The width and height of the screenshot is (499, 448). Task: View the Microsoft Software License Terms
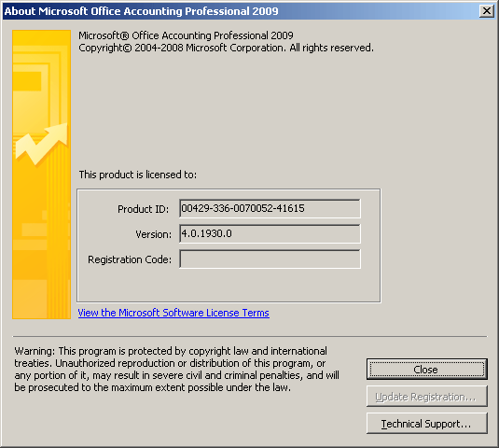click(x=173, y=313)
